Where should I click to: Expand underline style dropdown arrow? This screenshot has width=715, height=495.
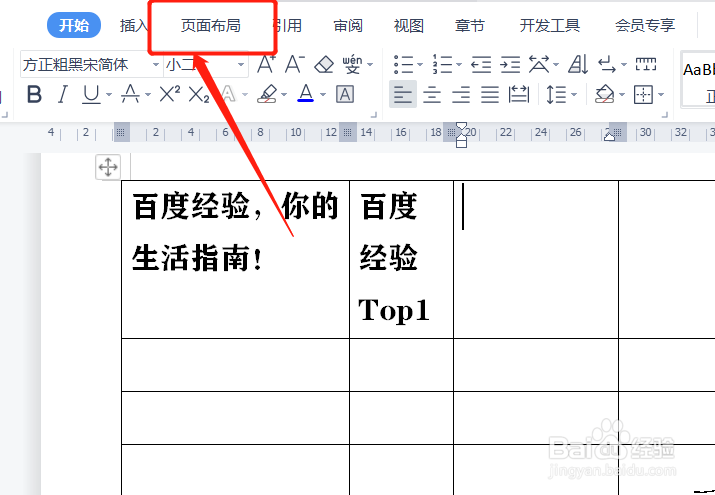(x=109, y=95)
